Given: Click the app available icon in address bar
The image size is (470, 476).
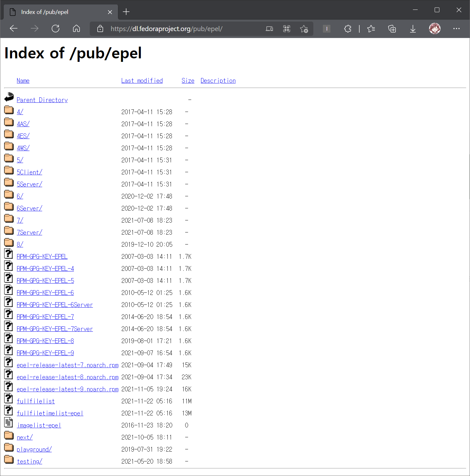Looking at the screenshot, I should click(x=269, y=29).
